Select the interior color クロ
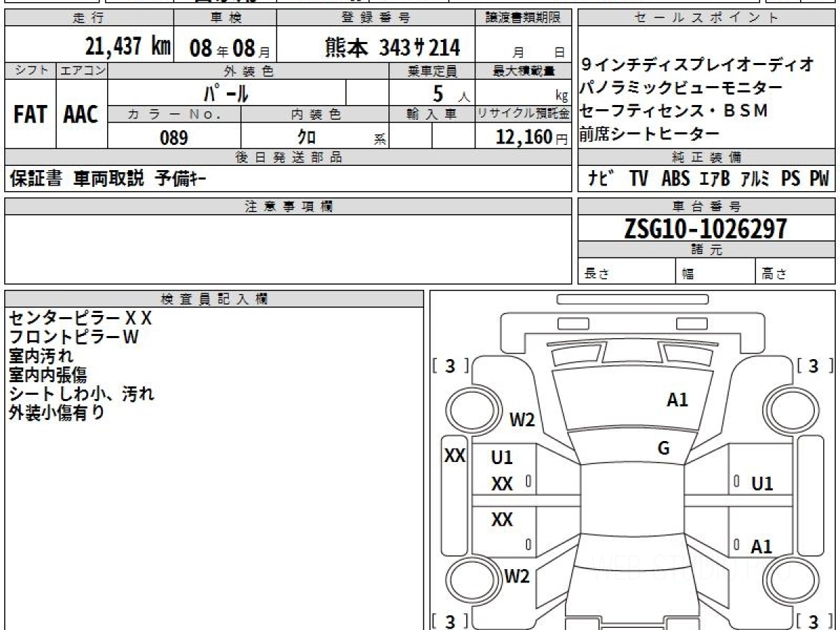840x630 pixels. (x=307, y=137)
